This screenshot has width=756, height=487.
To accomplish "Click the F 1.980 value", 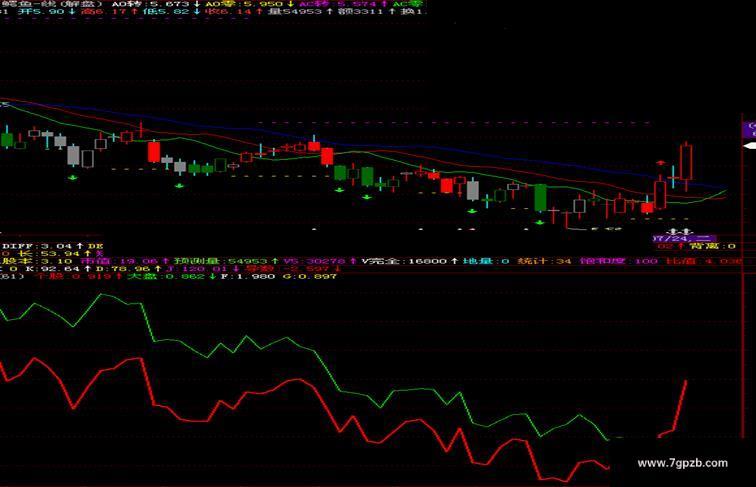I will 248,277.
